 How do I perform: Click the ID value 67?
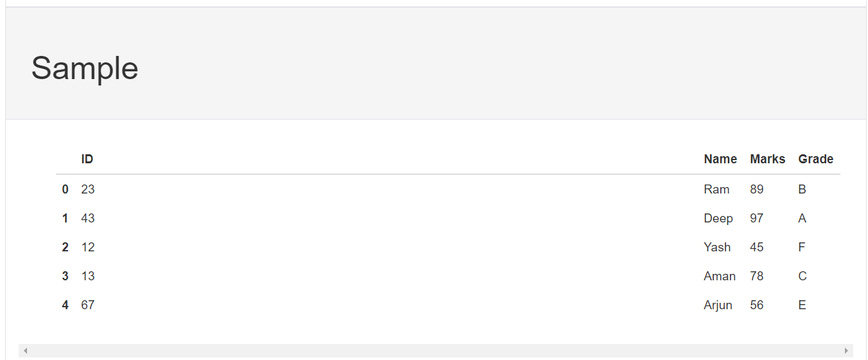88,305
